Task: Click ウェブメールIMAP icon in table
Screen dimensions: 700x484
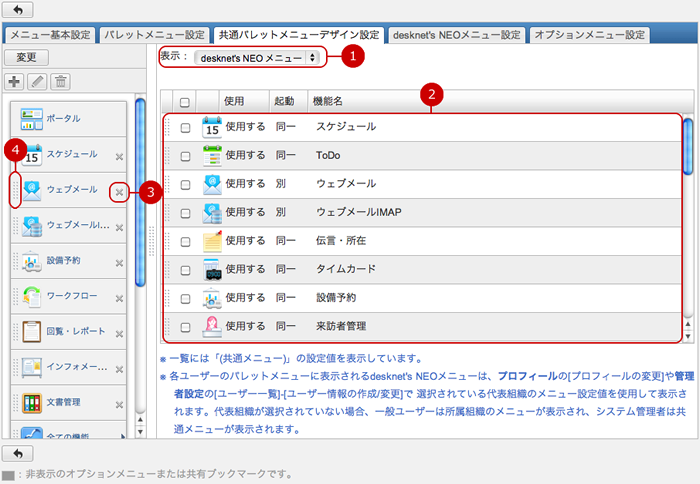Action: pos(212,213)
